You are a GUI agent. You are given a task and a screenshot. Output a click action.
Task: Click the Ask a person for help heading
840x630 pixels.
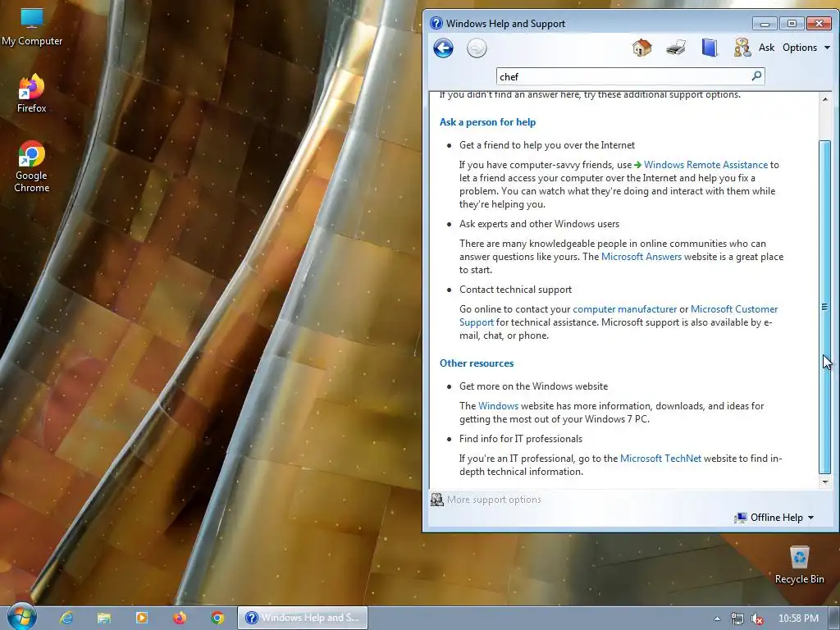click(x=487, y=122)
